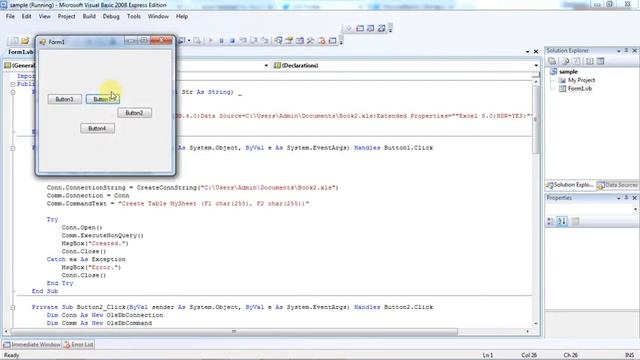Open the Project menu
Image resolution: width=640 pixels, height=360 pixels.
pyautogui.click(x=67, y=16)
